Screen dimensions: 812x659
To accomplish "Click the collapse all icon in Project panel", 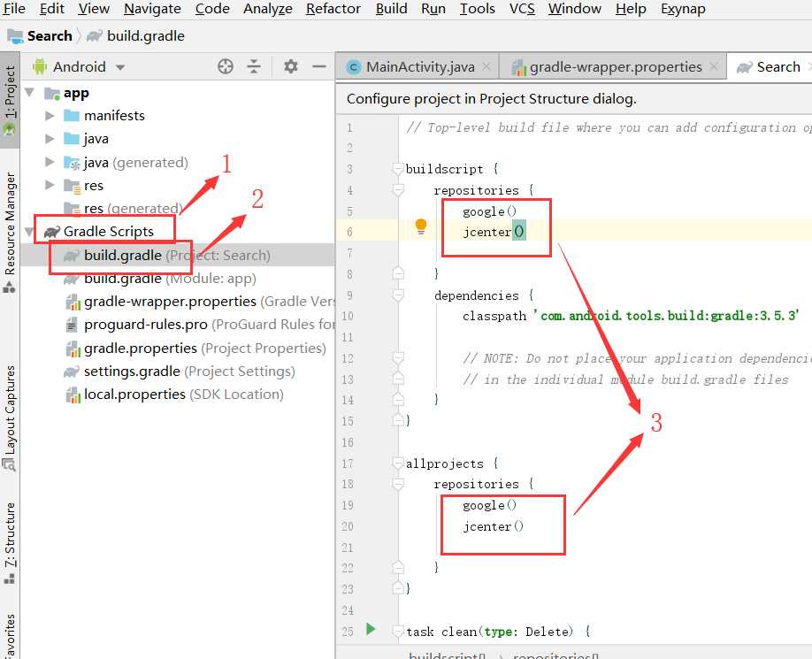I will 254,66.
